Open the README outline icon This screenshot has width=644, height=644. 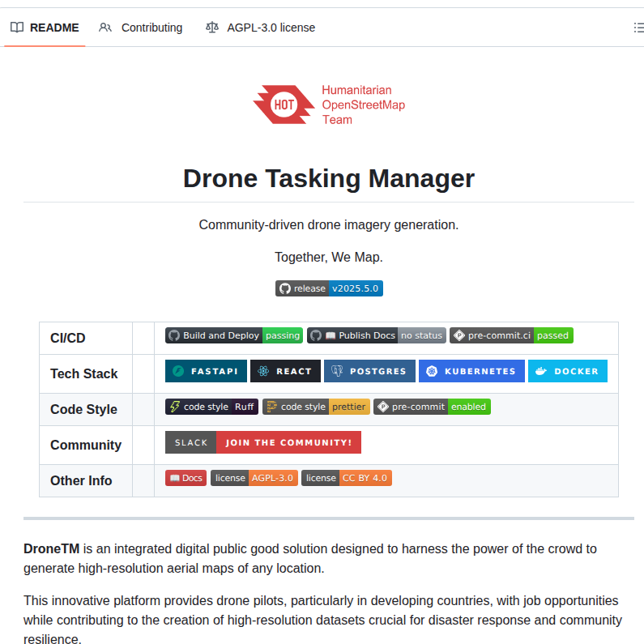point(638,28)
